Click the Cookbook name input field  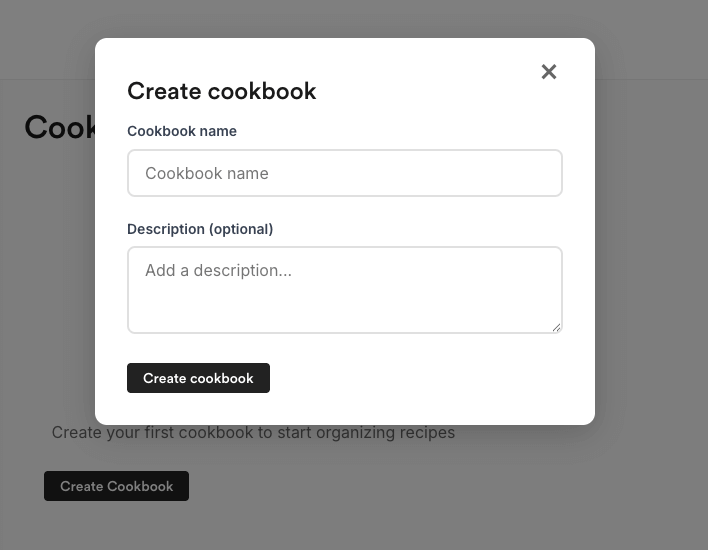coord(344,173)
